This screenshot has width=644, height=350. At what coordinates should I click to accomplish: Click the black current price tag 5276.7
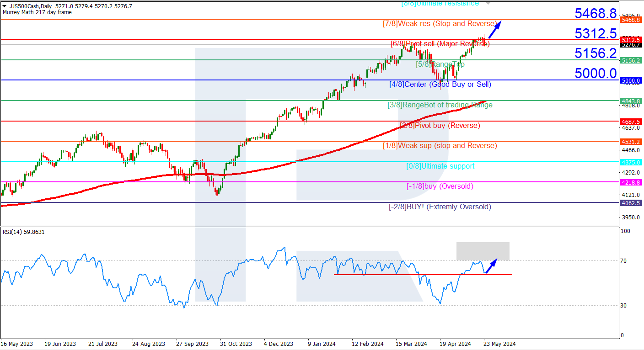pyautogui.click(x=631, y=45)
